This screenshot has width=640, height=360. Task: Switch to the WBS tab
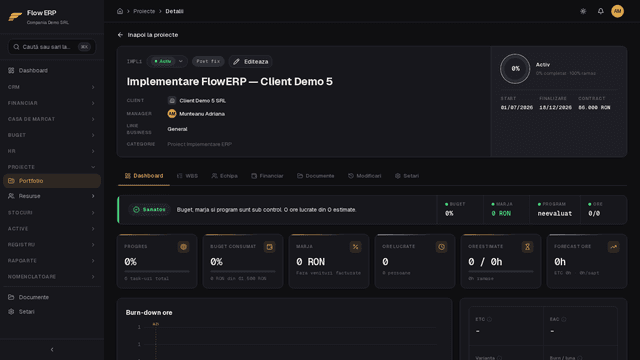tap(187, 176)
